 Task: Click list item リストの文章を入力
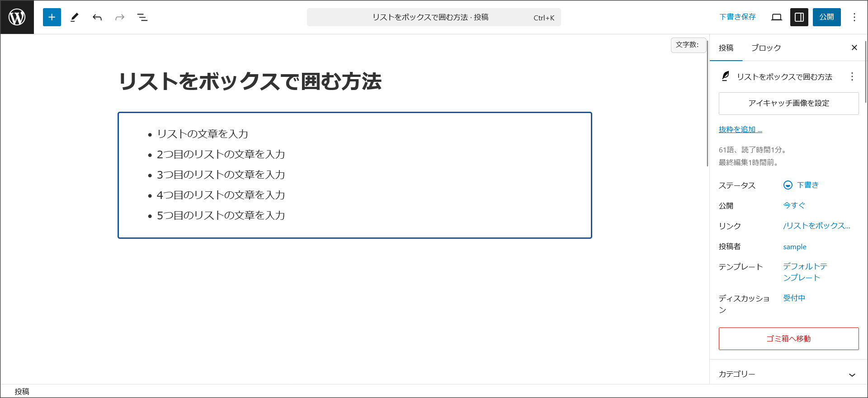pyautogui.click(x=203, y=134)
